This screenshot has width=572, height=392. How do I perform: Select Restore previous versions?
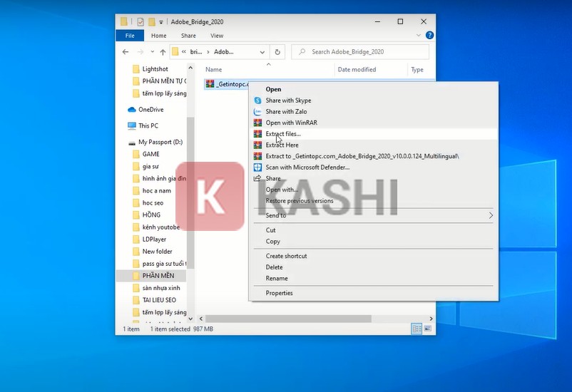[374, 201]
